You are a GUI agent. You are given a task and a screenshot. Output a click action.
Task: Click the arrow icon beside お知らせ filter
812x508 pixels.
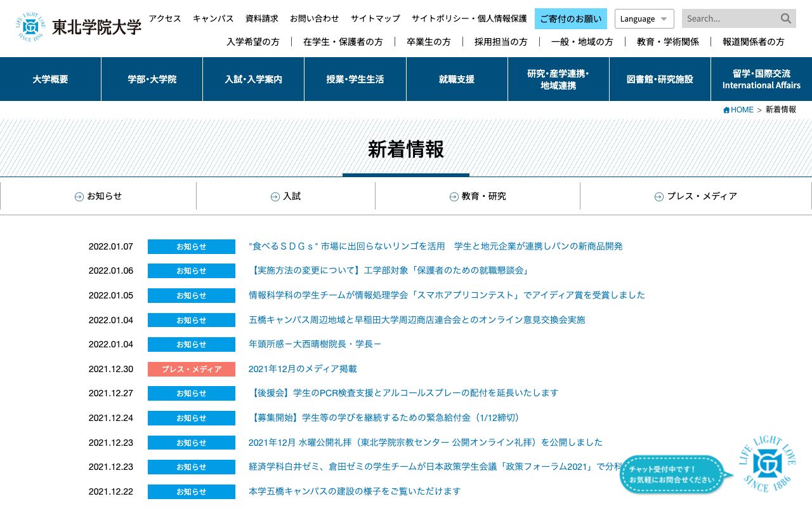[79, 196]
